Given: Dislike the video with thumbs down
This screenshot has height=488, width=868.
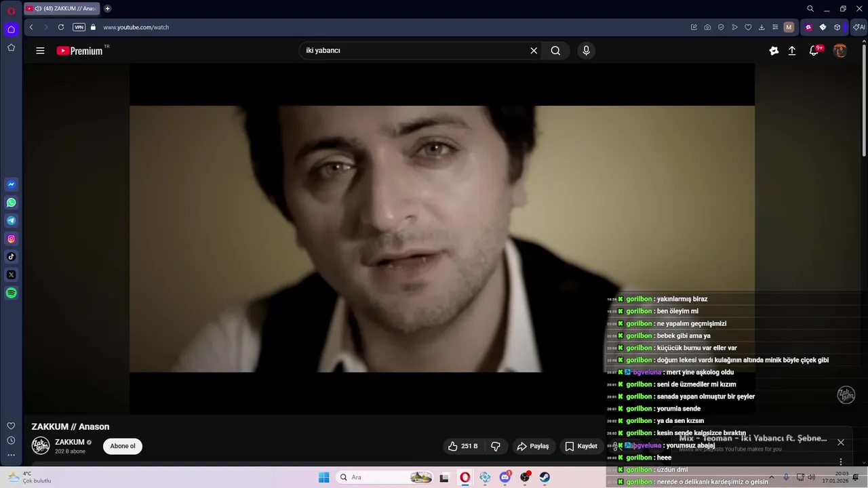Looking at the screenshot, I should coord(496,446).
